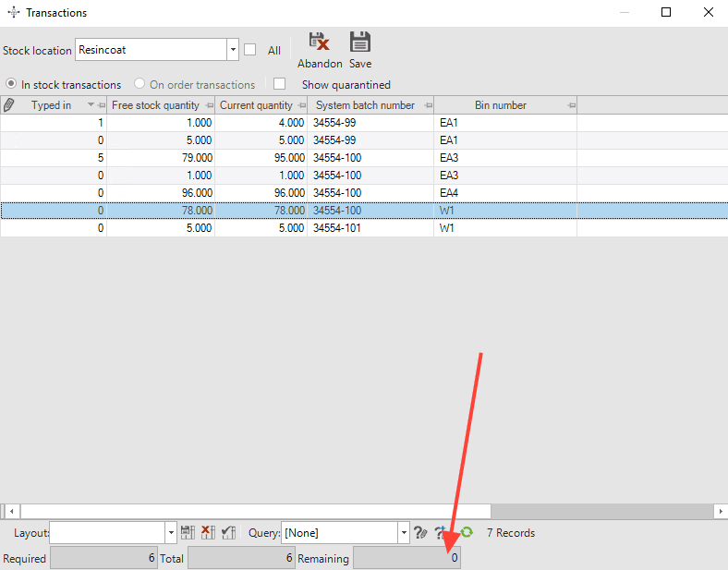
Task: Open the Stock location dropdown arrow
Action: tap(233, 49)
